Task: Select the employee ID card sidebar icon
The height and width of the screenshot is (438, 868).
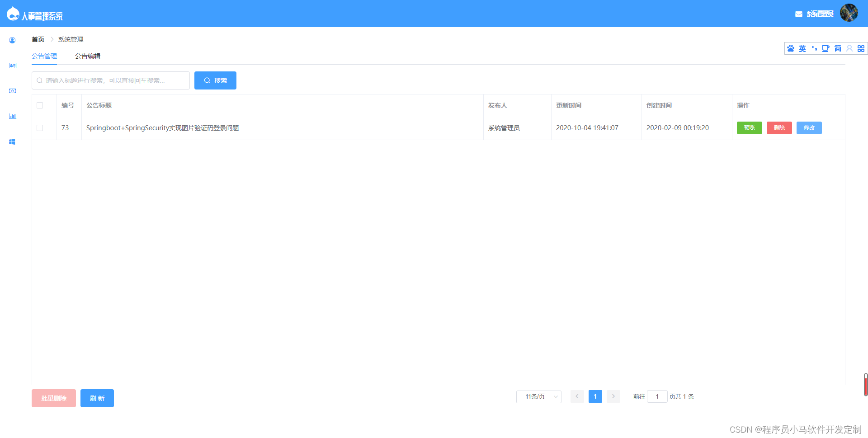Action: 12,65
